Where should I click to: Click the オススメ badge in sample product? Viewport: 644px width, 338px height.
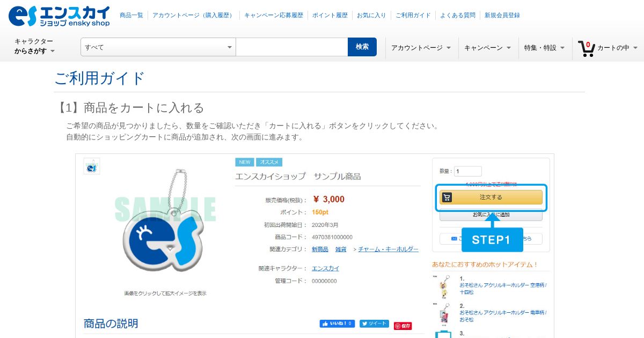pyautogui.click(x=269, y=162)
